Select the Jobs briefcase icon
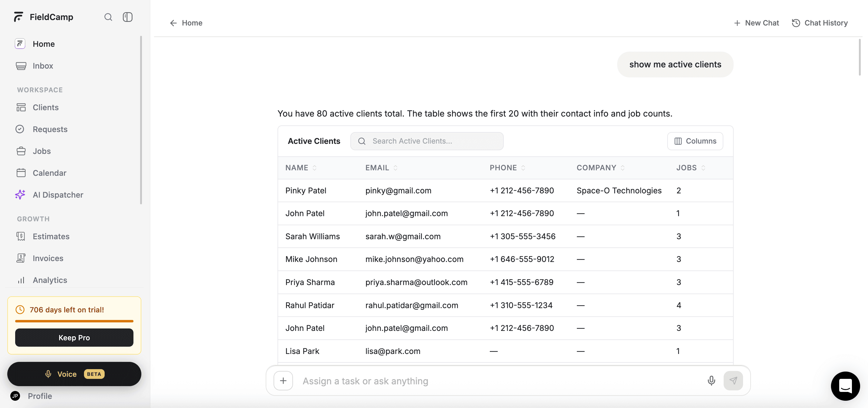The width and height of the screenshot is (868, 408). pos(21,151)
